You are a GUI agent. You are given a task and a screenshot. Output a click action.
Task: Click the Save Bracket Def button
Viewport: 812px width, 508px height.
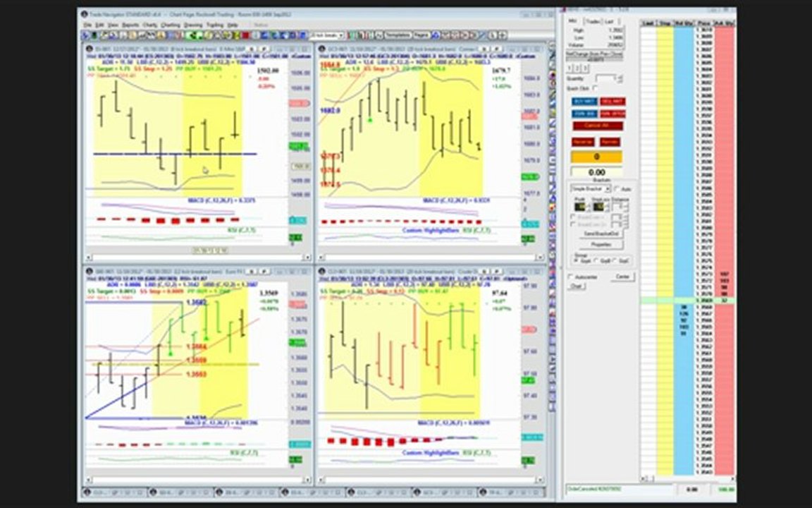coord(601,234)
